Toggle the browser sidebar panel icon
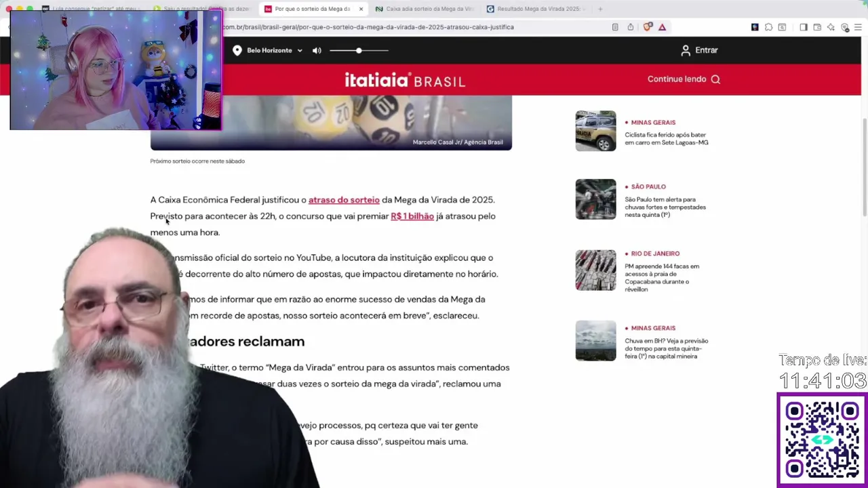The height and width of the screenshot is (488, 868). (x=804, y=27)
